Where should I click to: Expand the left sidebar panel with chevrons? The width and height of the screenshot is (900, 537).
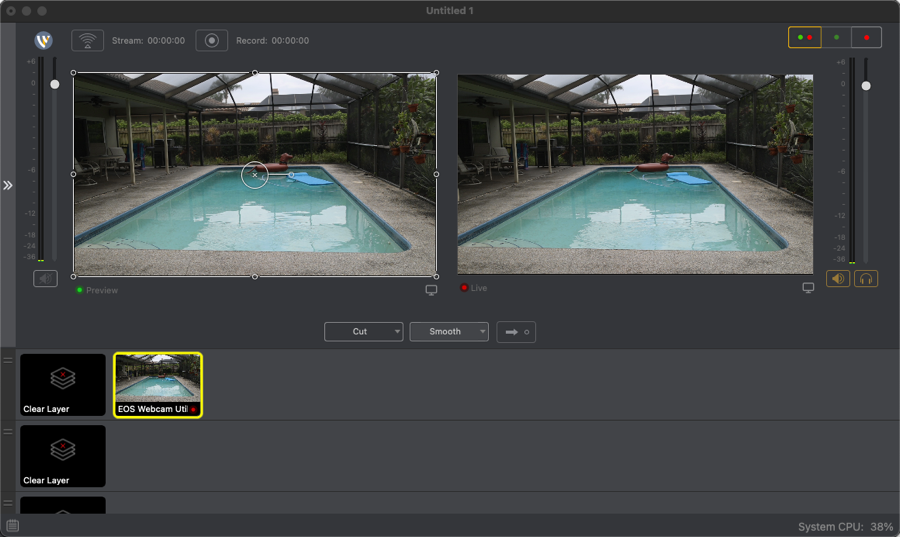[7, 185]
